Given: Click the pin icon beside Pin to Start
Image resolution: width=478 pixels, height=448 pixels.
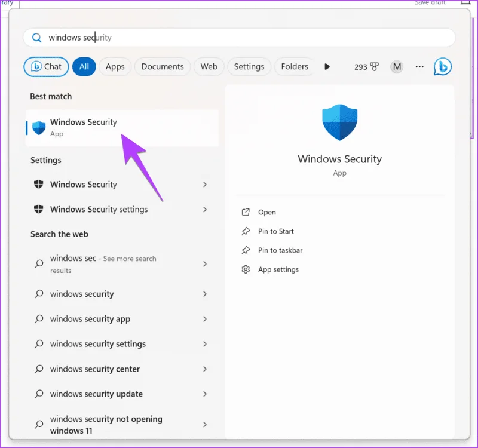Looking at the screenshot, I should click(246, 231).
